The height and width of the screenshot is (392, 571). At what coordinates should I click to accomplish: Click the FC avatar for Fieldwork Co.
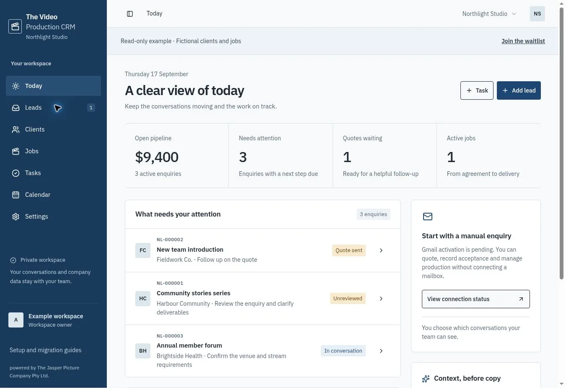click(x=143, y=250)
